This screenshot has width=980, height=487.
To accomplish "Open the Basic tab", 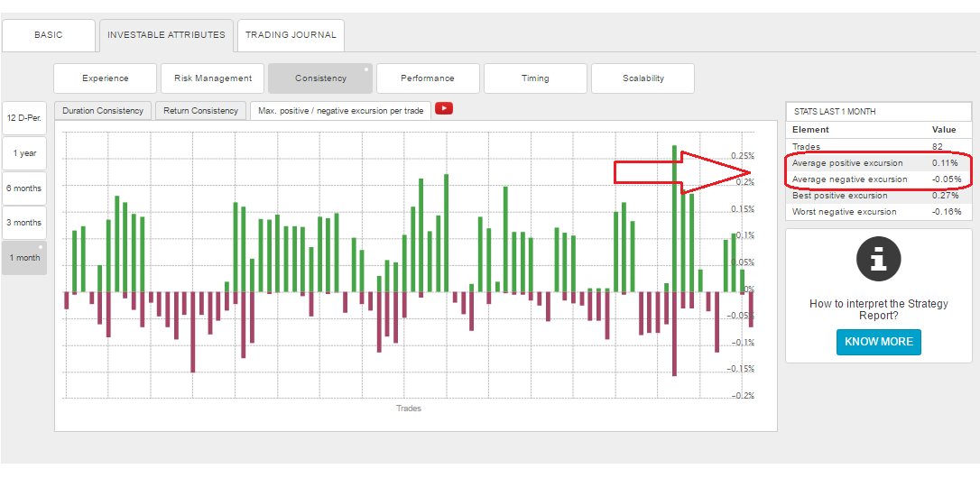I will 49,35.
